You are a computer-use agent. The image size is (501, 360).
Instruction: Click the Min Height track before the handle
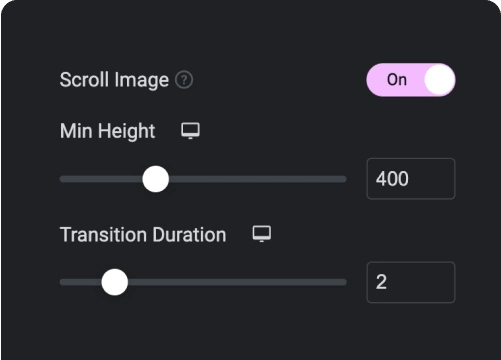pyautogui.click(x=101, y=179)
